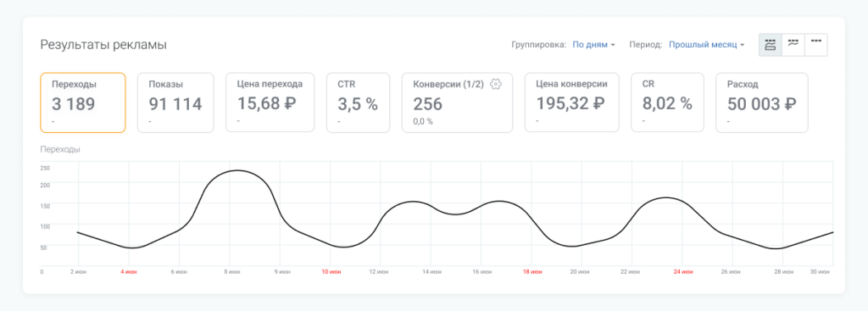Select the Переходы metric card
868x311 pixels.
click(83, 103)
